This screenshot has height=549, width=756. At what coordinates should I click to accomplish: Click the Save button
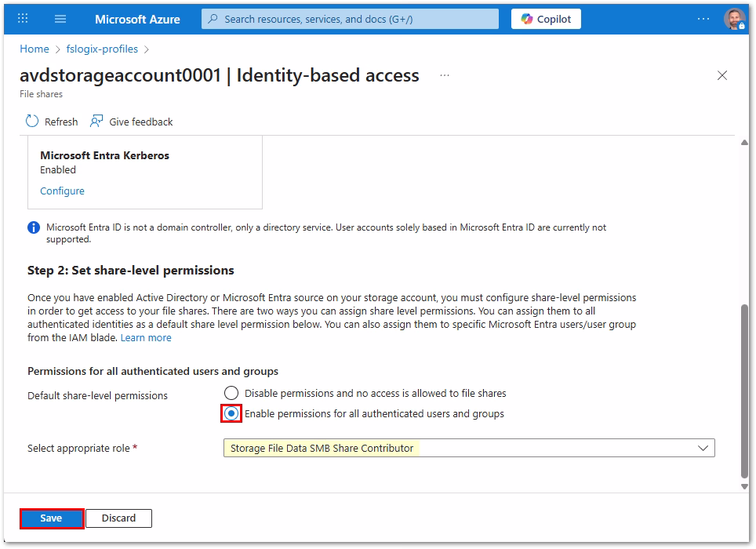point(52,518)
